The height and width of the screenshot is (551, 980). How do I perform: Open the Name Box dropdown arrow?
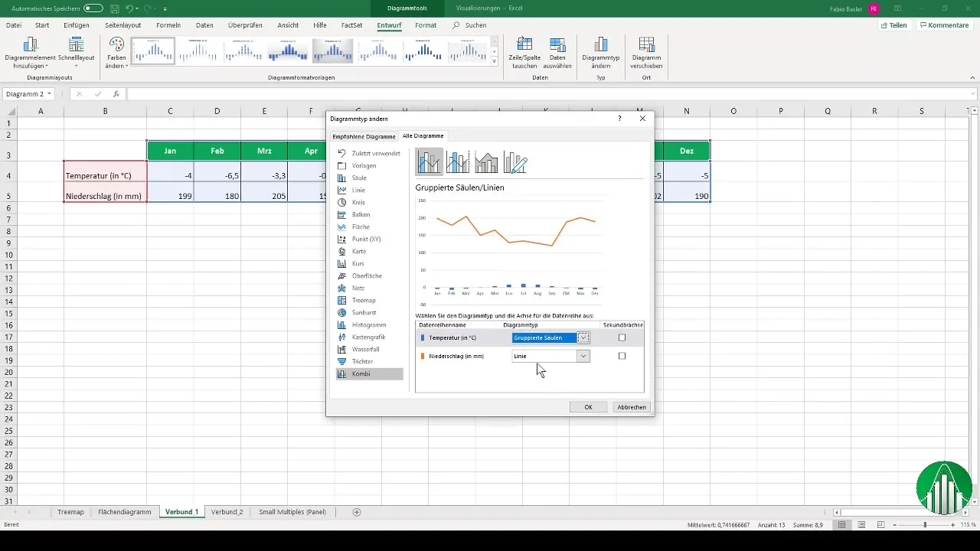coord(49,94)
